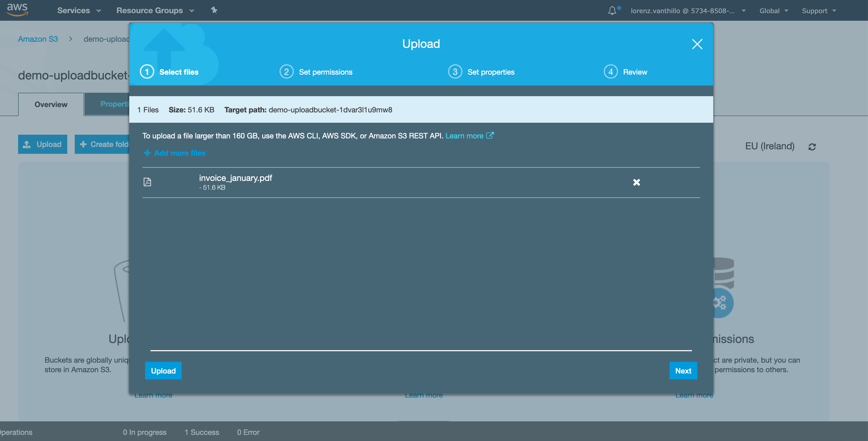
Task: Click the external link icon after Learn more
Action: (x=490, y=135)
